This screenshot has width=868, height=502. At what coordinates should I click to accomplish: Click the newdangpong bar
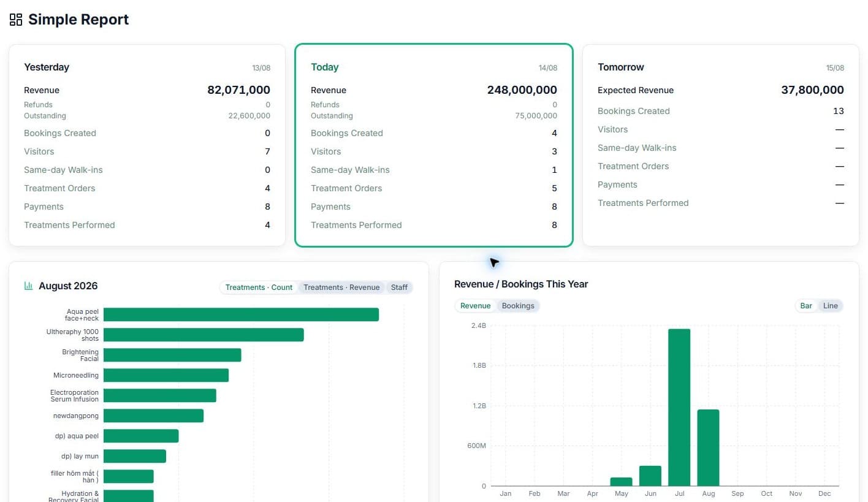[153, 416]
